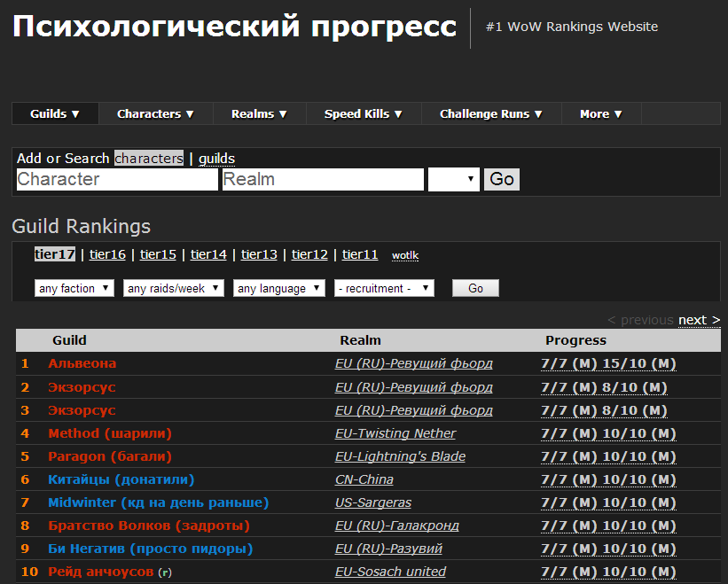Open realm EU-Twisting Nether
This screenshot has width=728, height=584.
click(395, 433)
